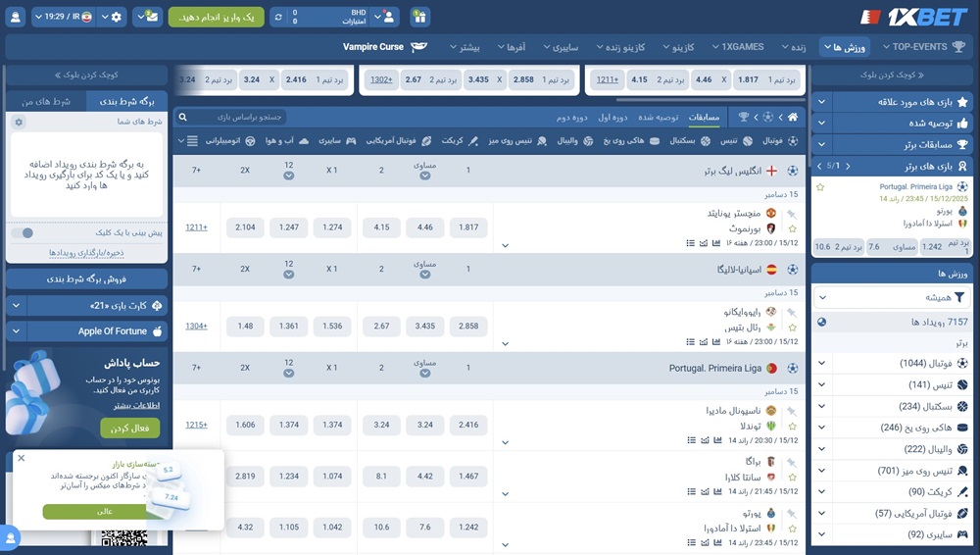Select the basketball filter in the sports bar
The image size is (980, 555).
690,141
